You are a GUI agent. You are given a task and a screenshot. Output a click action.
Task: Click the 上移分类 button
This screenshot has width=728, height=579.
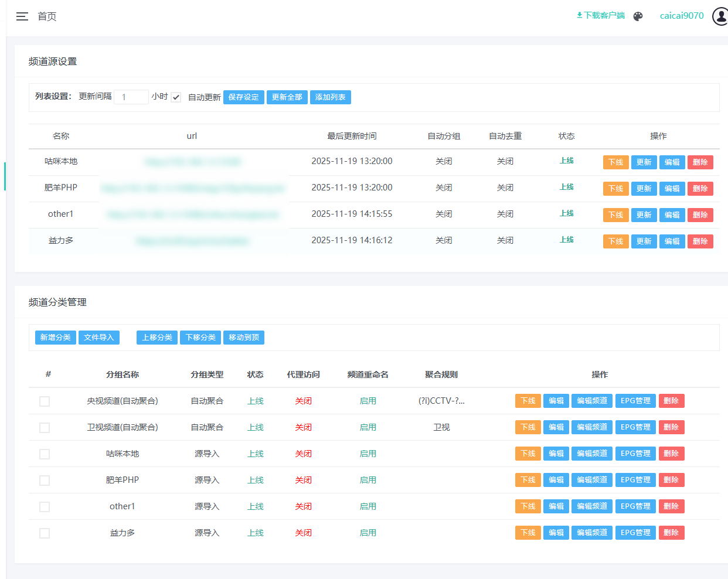coord(157,338)
